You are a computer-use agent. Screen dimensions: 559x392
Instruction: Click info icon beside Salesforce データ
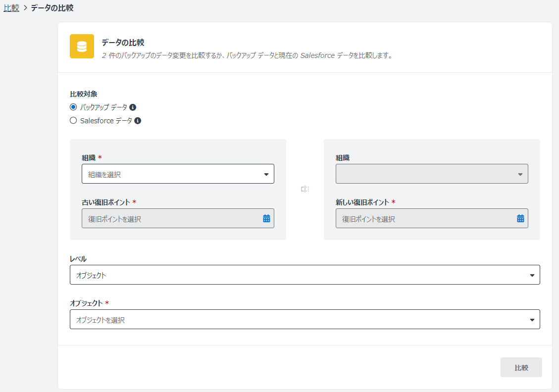(x=138, y=120)
